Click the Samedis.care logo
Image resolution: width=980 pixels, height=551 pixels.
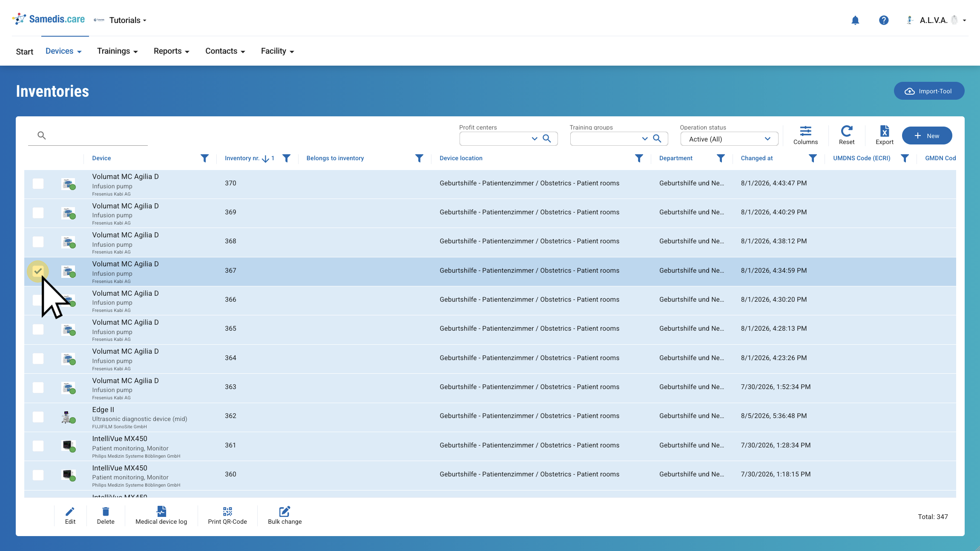pyautogui.click(x=49, y=19)
